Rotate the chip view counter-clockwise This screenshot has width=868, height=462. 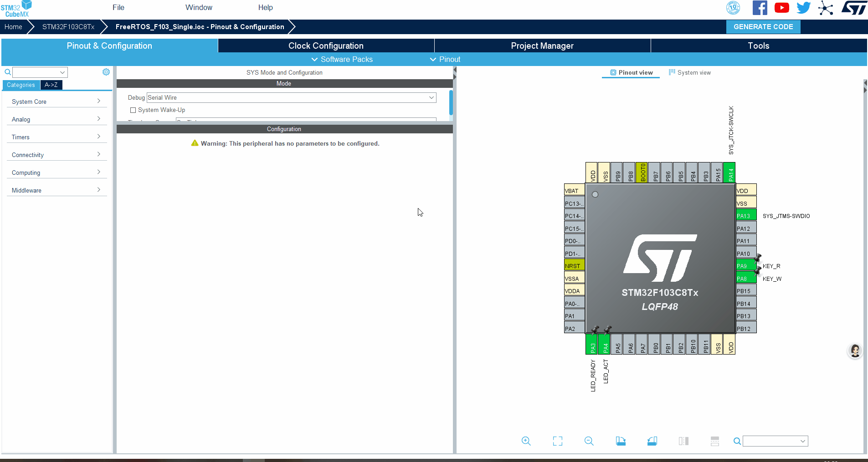tap(652, 441)
